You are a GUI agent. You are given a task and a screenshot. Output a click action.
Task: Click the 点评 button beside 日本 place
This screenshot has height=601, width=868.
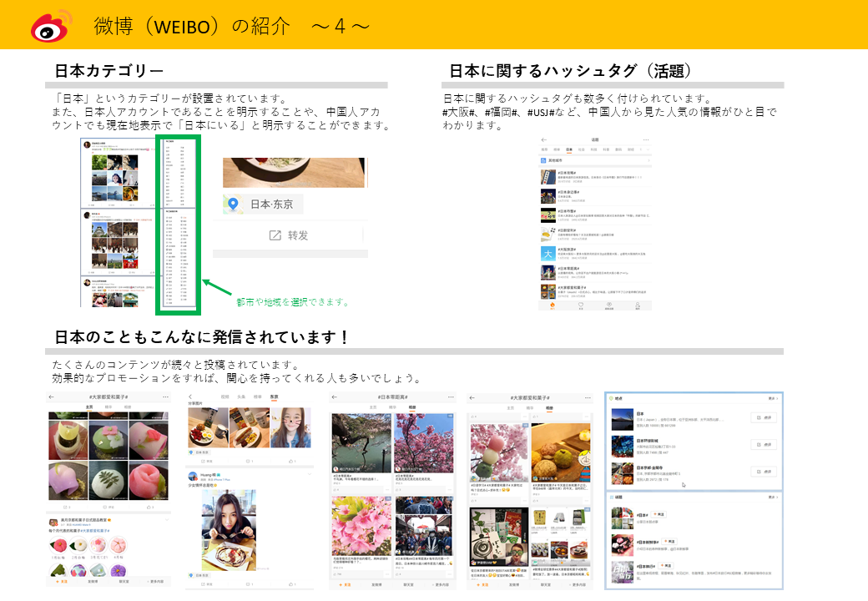click(764, 417)
